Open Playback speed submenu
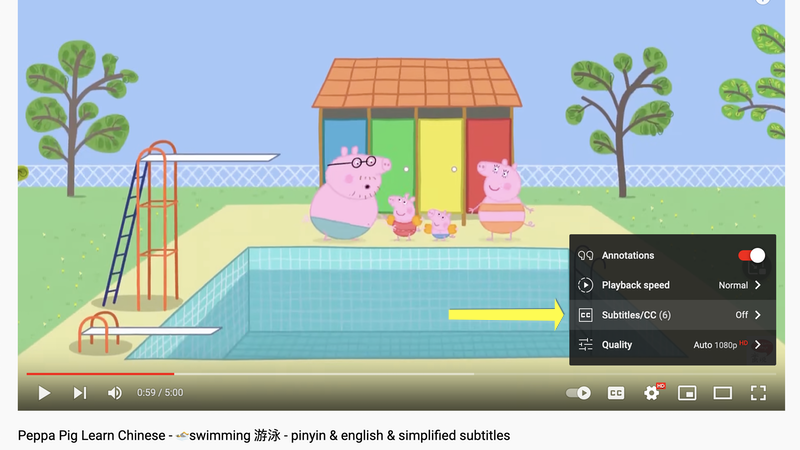Viewport: 800px width, 450px height. tap(672, 285)
